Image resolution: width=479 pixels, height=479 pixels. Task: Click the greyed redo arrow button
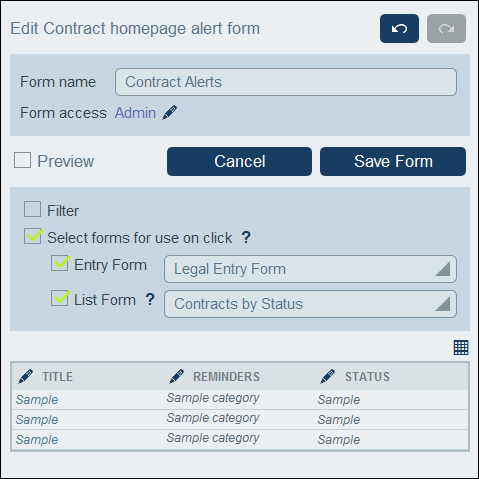(x=446, y=28)
